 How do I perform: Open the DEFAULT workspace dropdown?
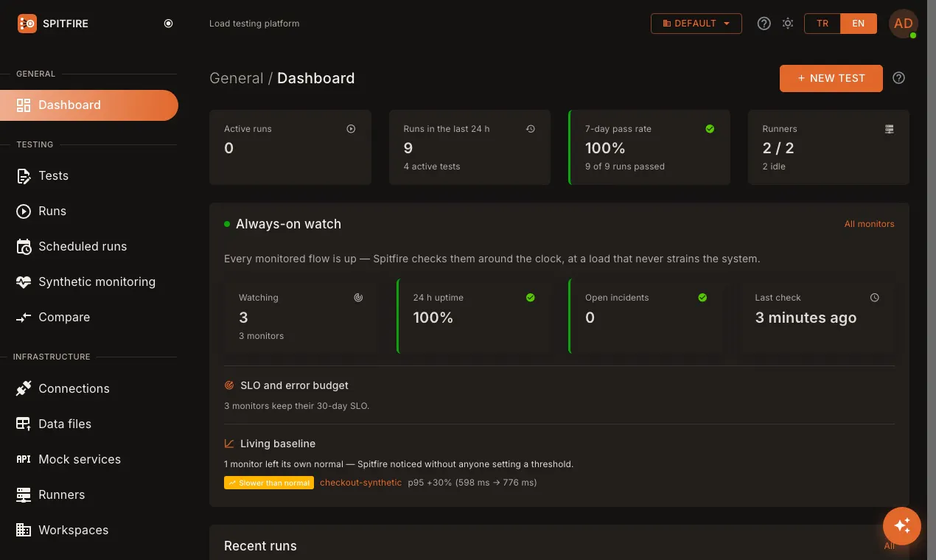(696, 24)
